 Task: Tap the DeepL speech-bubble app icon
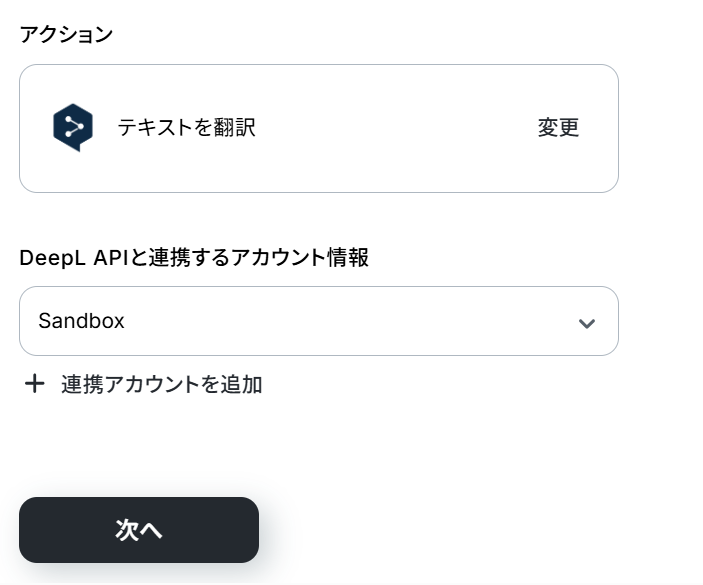click(x=73, y=128)
